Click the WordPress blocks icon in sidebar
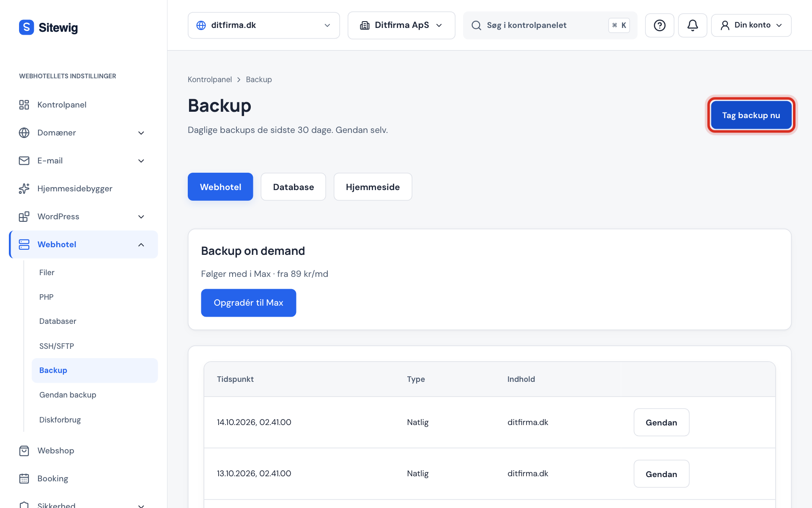Viewport: 812px width, 508px height. (24, 216)
